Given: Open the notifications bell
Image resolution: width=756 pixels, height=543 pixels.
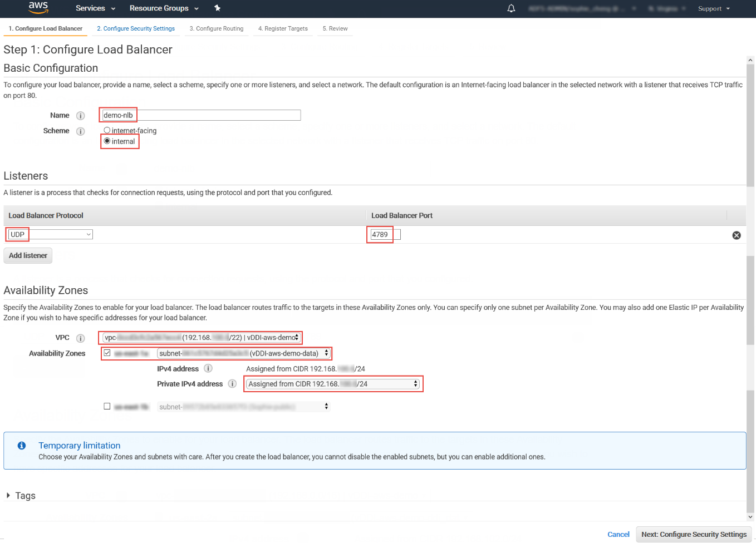Looking at the screenshot, I should click(x=511, y=8).
